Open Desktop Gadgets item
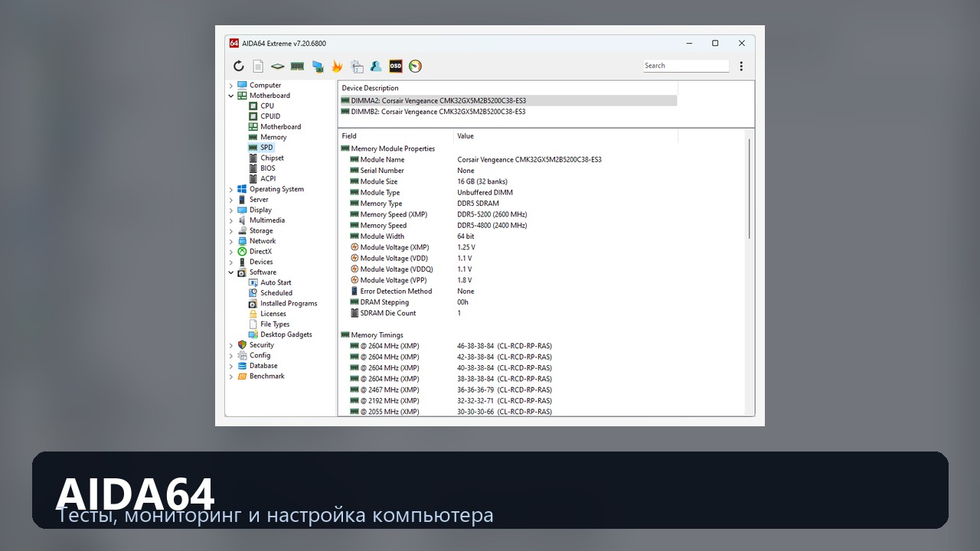This screenshot has height=551, width=980. [x=280, y=334]
